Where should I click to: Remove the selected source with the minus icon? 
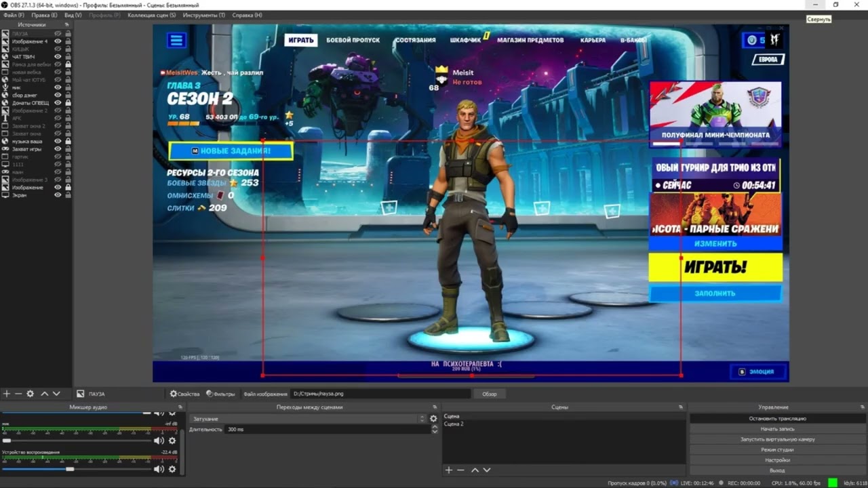point(18,394)
